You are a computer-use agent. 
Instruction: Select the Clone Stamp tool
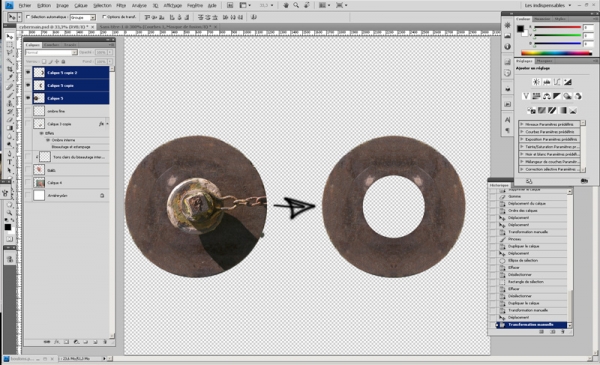[x=10, y=103]
